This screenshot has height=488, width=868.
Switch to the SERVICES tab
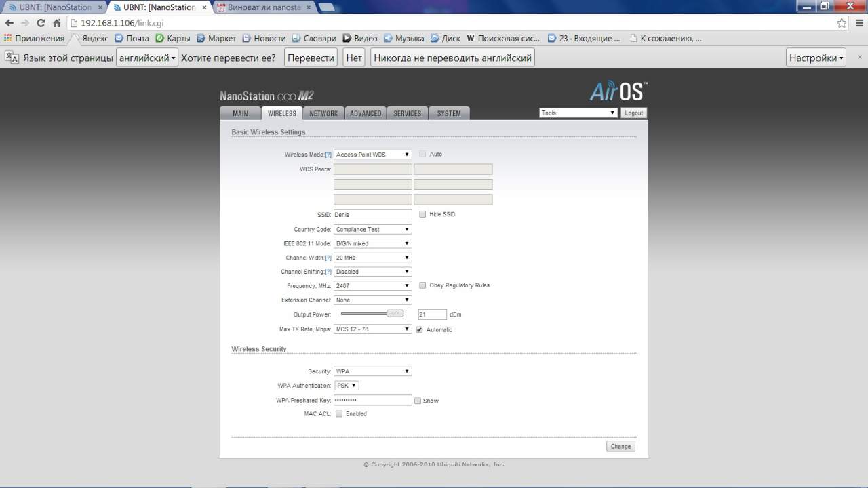408,113
